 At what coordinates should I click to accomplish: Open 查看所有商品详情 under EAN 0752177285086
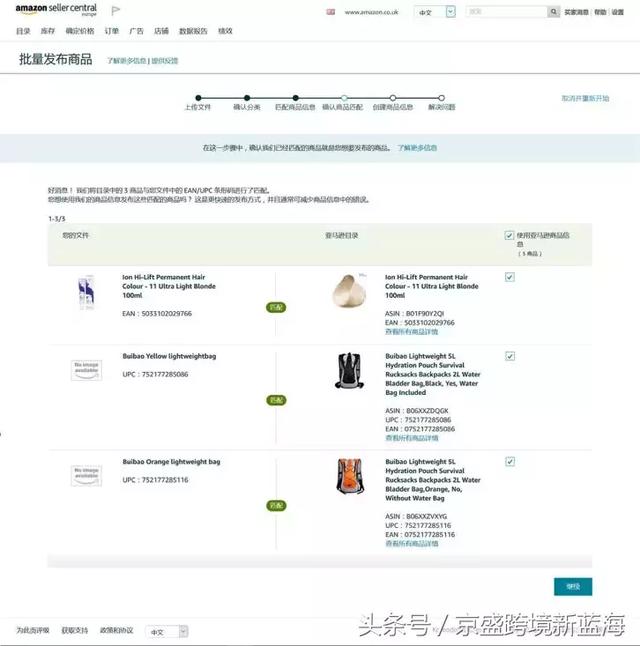411,438
